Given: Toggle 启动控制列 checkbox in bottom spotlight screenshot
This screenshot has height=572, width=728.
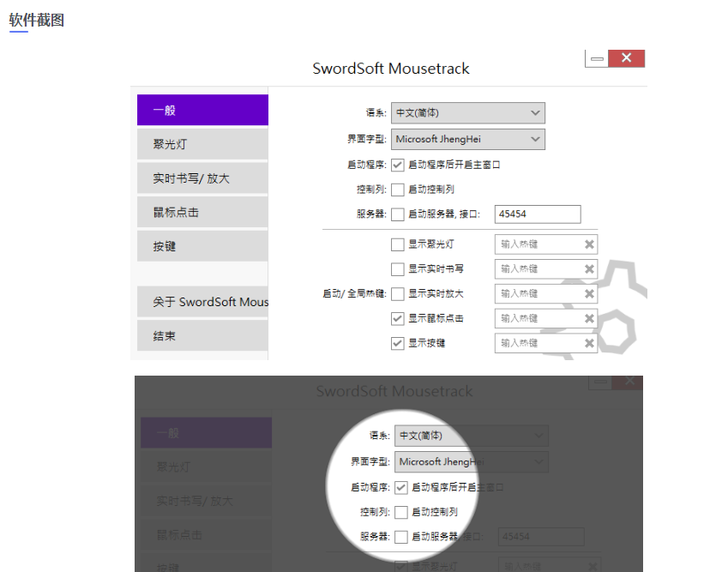Looking at the screenshot, I should (x=401, y=512).
